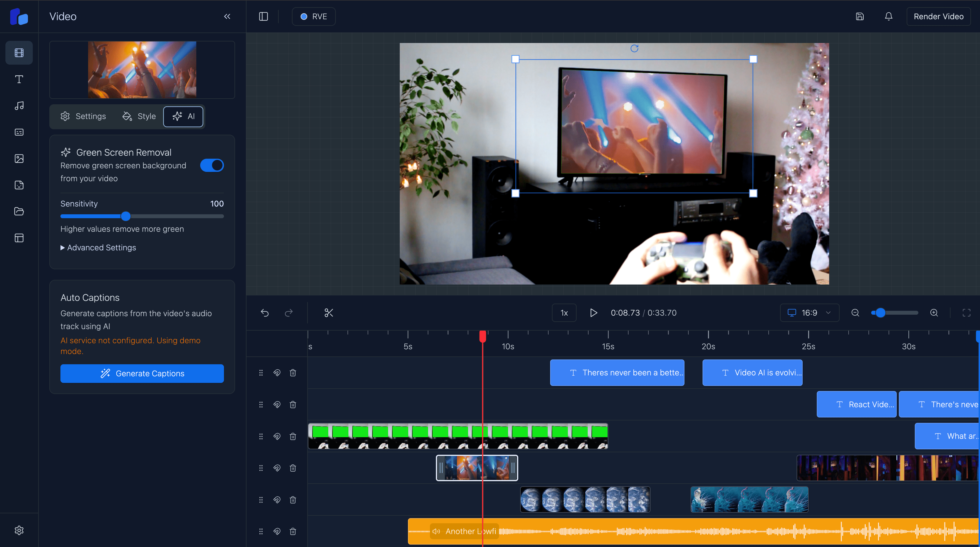980x547 pixels.
Task: Open notifications via the bell icon
Action: tap(888, 16)
